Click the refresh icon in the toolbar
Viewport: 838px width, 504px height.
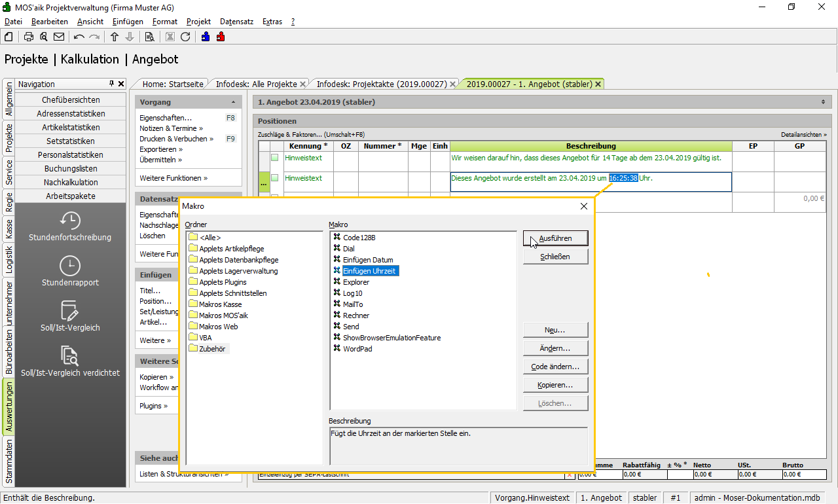[x=185, y=37]
